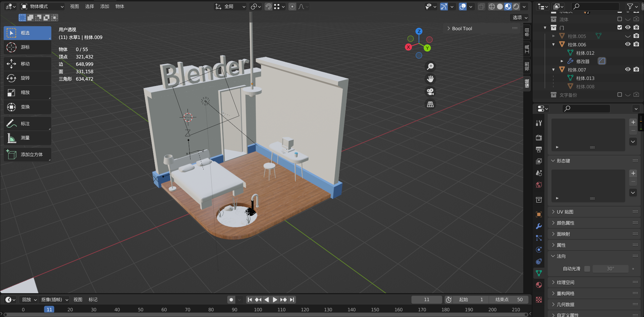Open the 物体模式 mode dropdown
Viewport: 644px width, 317px height.
(42, 6)
